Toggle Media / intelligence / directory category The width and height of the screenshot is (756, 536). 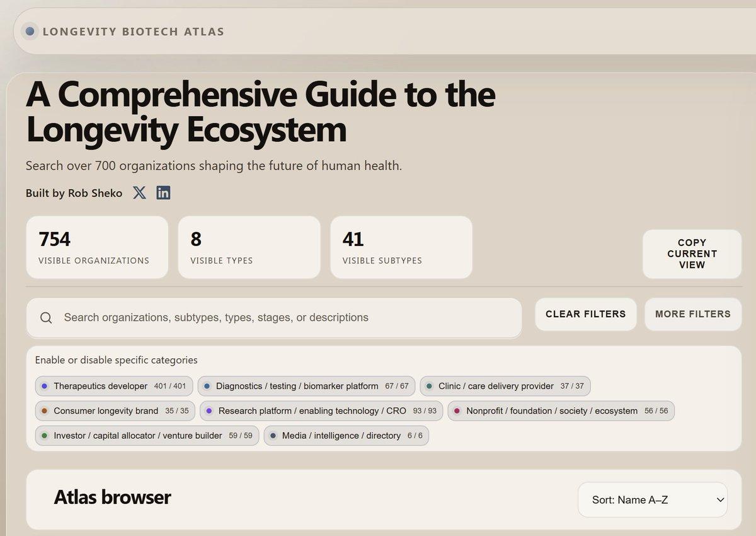pos(346,435)
